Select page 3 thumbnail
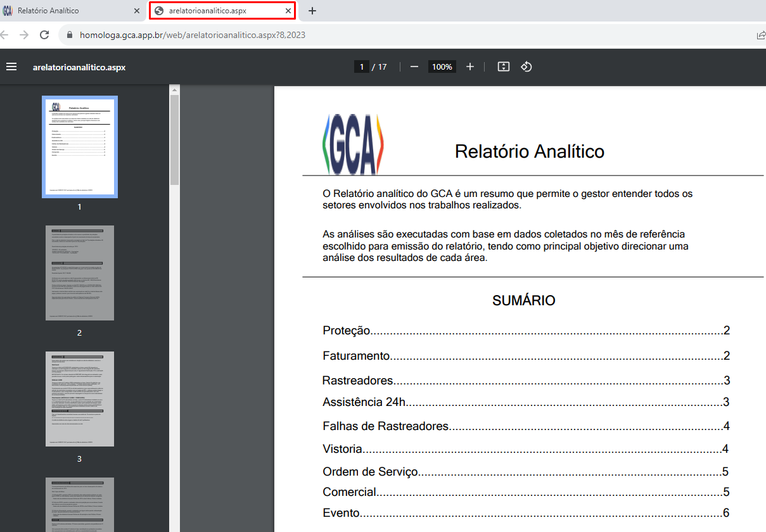The height and width of the screenshot is (532, 766). point(80,399)
